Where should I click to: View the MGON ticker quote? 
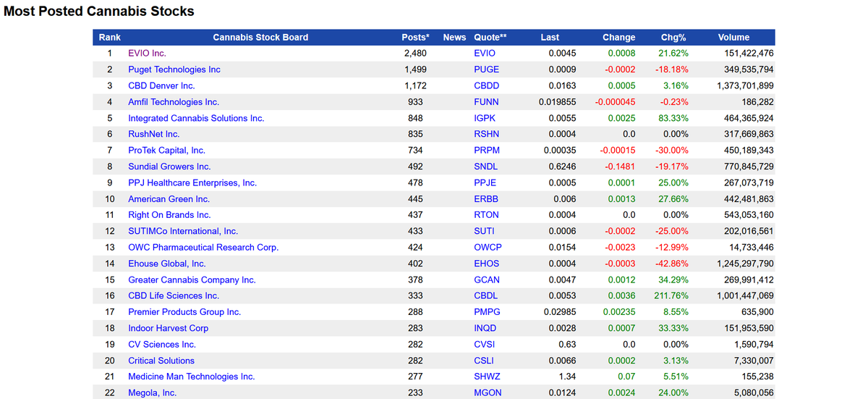(x=488, y=393)
